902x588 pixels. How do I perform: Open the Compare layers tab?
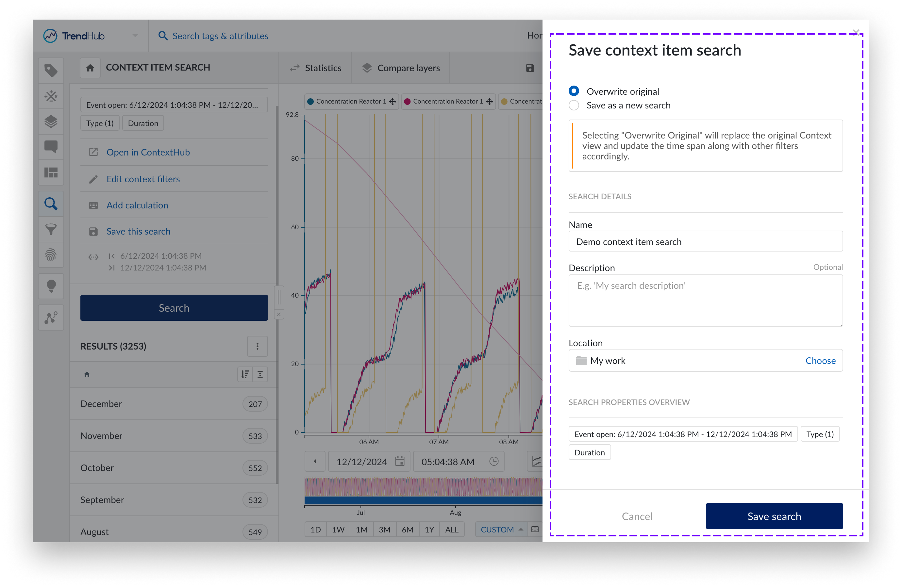[x=401, y=68]
